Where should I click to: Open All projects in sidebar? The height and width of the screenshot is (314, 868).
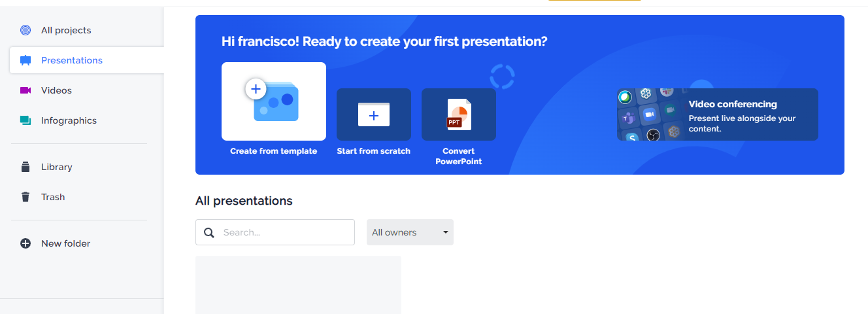click(x=66, y=30)
